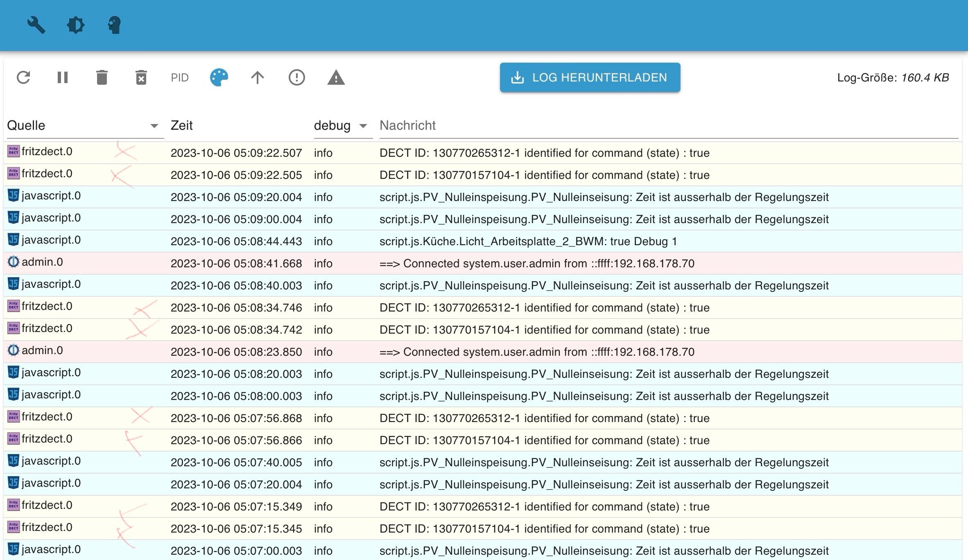Pause the log output
The height and width of the screenshot is (560, 968).
pyautogui.click(x=63, y=77)
